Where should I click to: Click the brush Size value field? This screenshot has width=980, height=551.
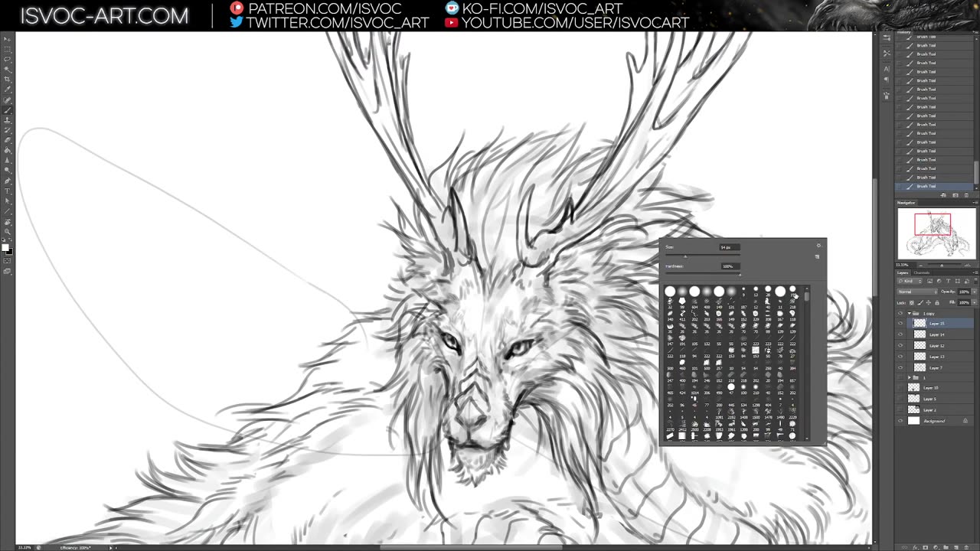click(x=730, y=247)
